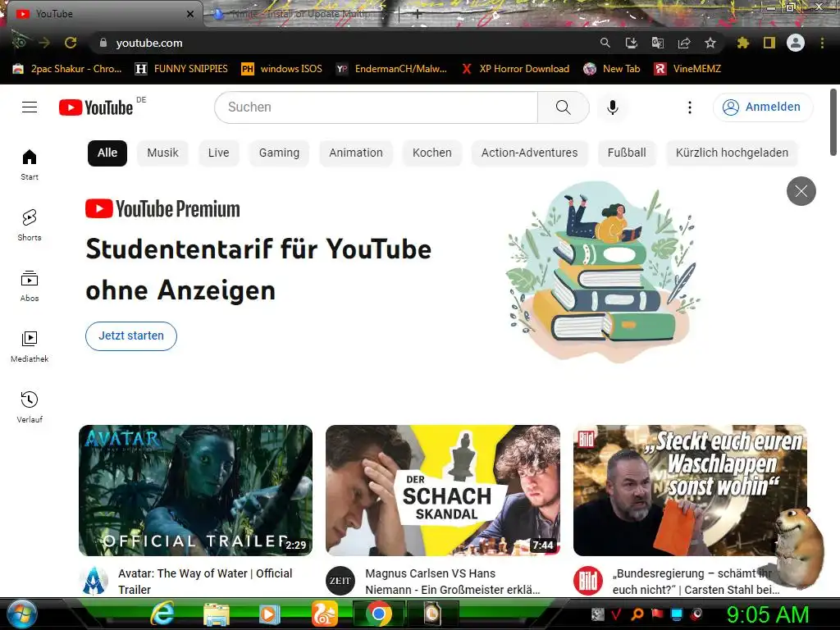The image size is (840, 630).
Task: Open the Chrome extensions puzzle icon
Action: coord(742,43)
